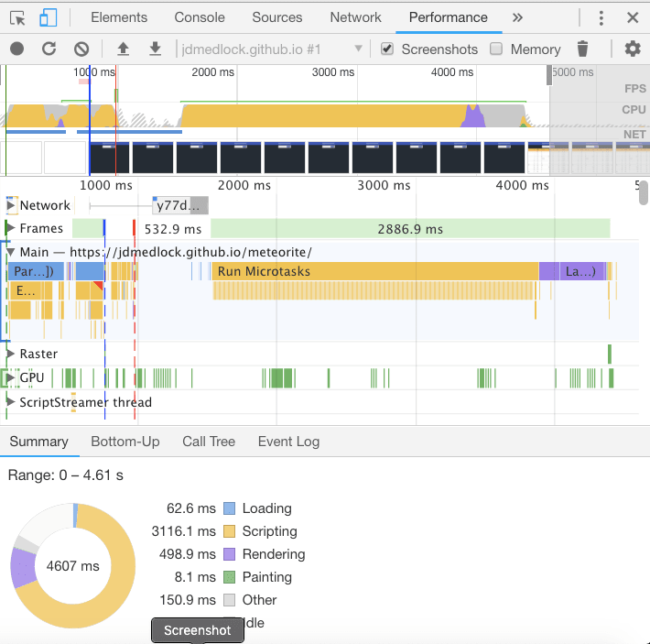Collect garbage with the trash icon
The image size is (650, 644).
(582, 49)
